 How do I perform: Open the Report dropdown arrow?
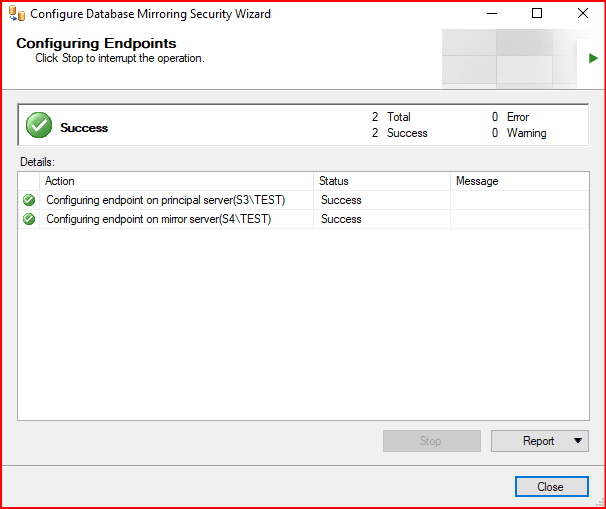click(x=578, y=441)
